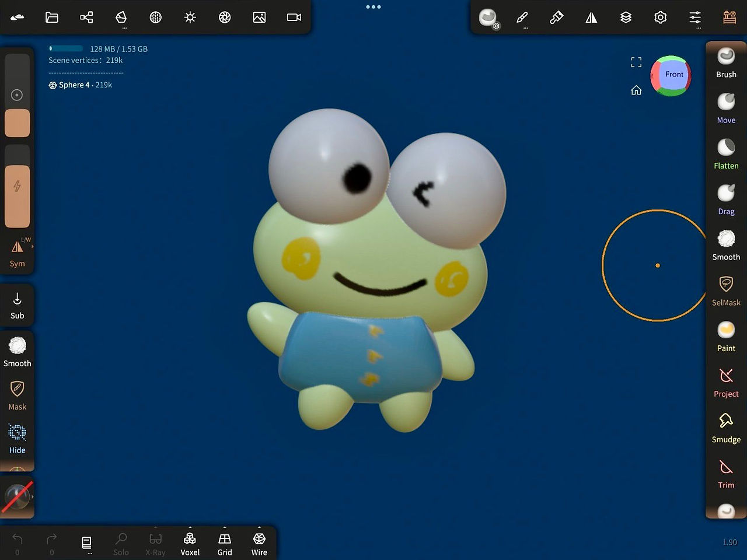Click the 1.90 version number
This screenshot has width=747, height=560.
pyautogui.click(x=729, y=542)
